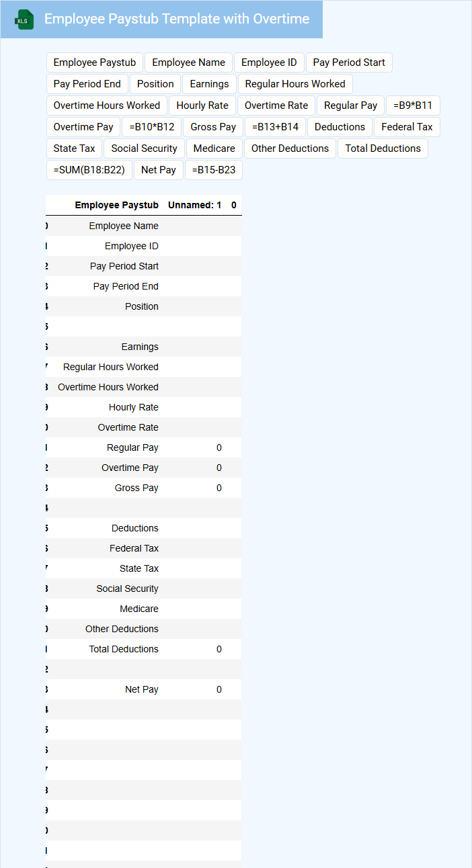Screen dimensions: 472x868
Task: Click the page title heading text
Action: [x=177, y=19]
